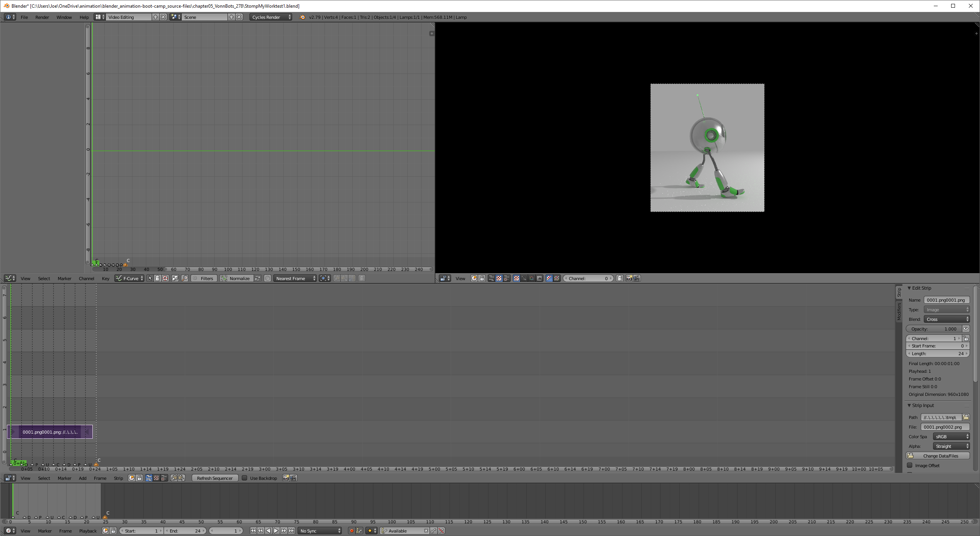
Task: Click the F-Curve magnifier view-selected icon
Action: tap(185, 278)
